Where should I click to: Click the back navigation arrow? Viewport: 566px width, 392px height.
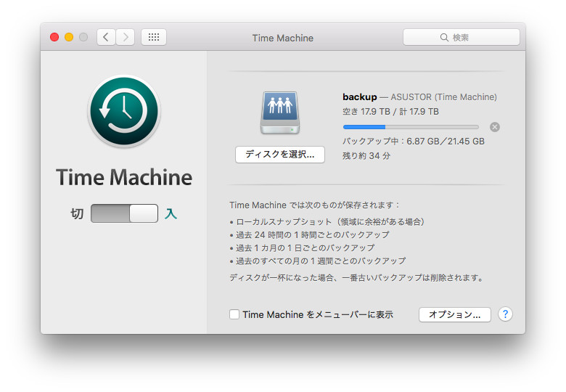coord(106,37)
